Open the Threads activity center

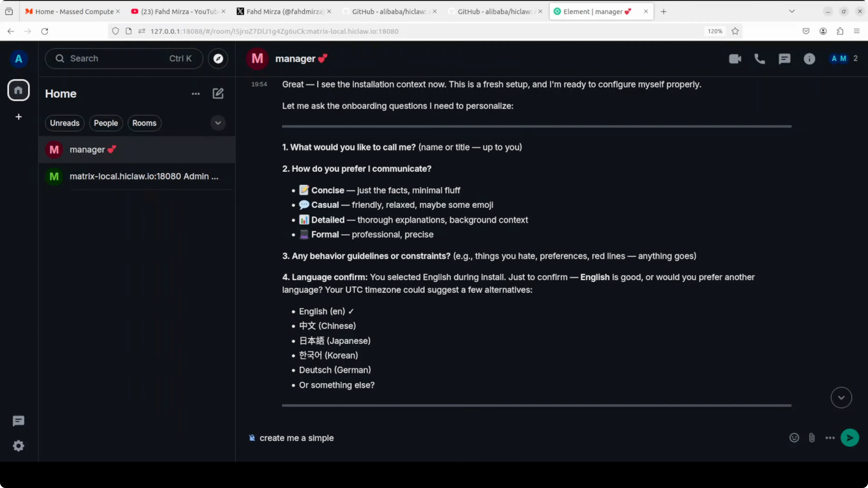[x=18, y=421]
